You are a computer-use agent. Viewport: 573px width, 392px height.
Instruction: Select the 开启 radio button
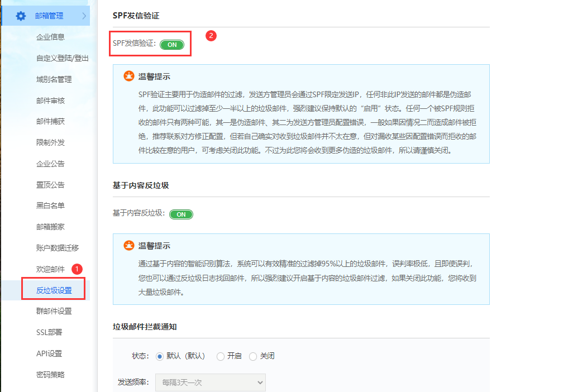click(221, 356)
